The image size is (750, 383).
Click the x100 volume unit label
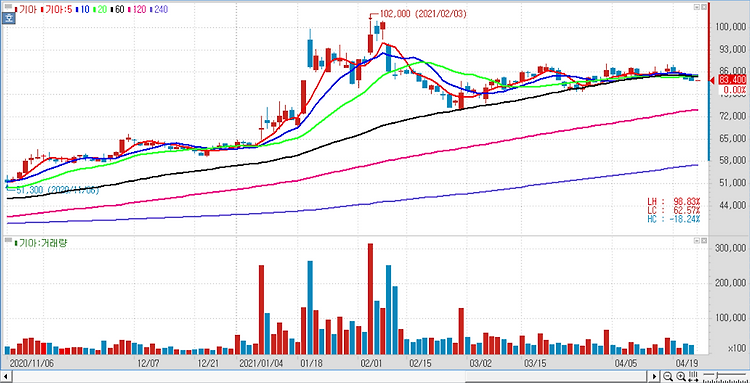pyautogui.click(x=737, y=348)
